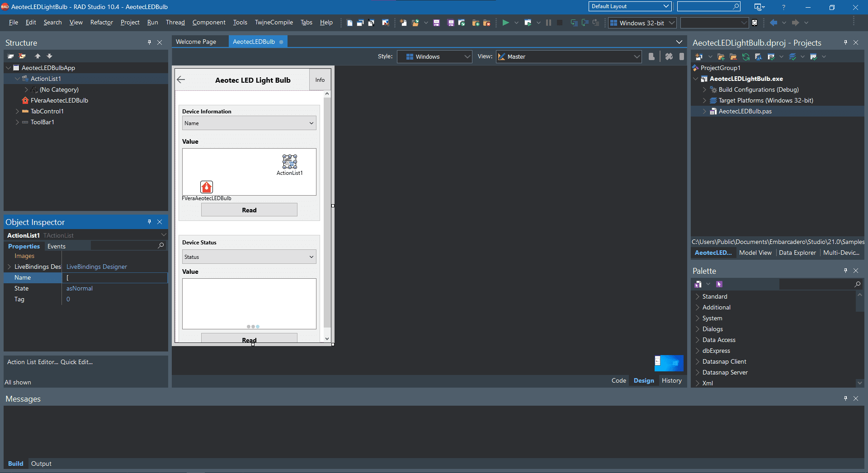Image resolution: width=868 pixels, height=473 pixels.
Task: Click Add folder icon in Projects toolbar
Action: [721, 56]
